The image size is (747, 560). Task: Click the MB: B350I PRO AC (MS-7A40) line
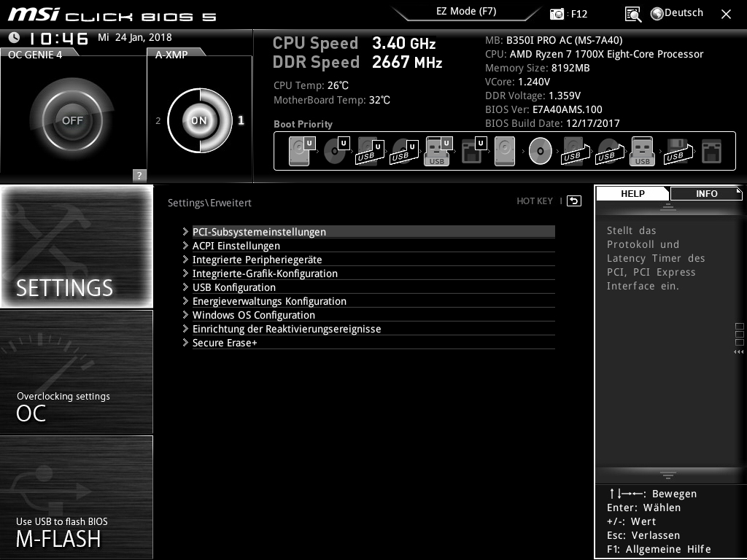(554, 40)
